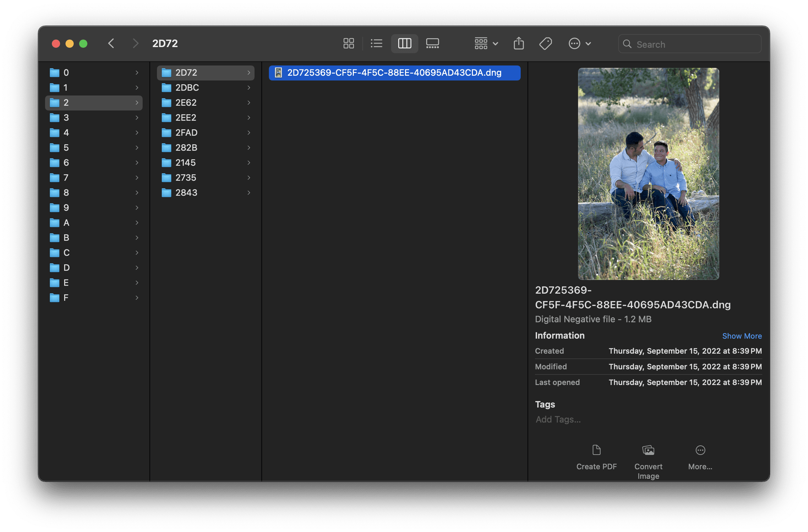Select column view mode
This screenshot has width=808, height=532.
(x=404, y=44)
